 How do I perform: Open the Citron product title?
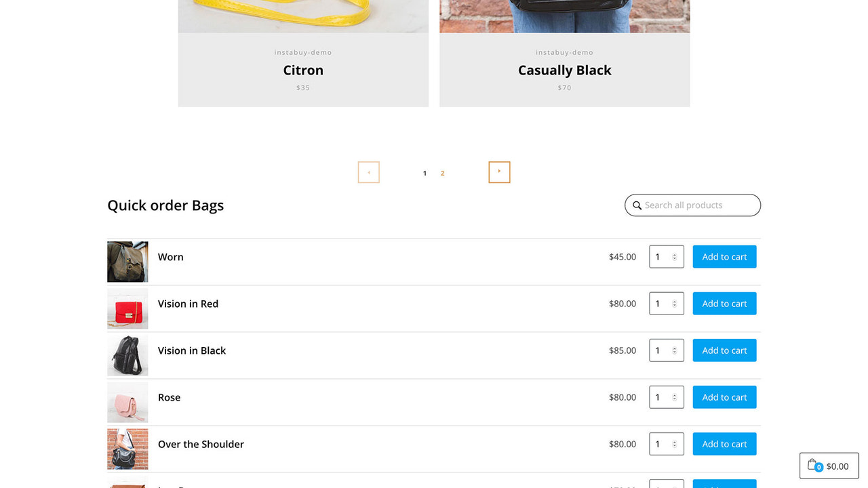point(302,70)
